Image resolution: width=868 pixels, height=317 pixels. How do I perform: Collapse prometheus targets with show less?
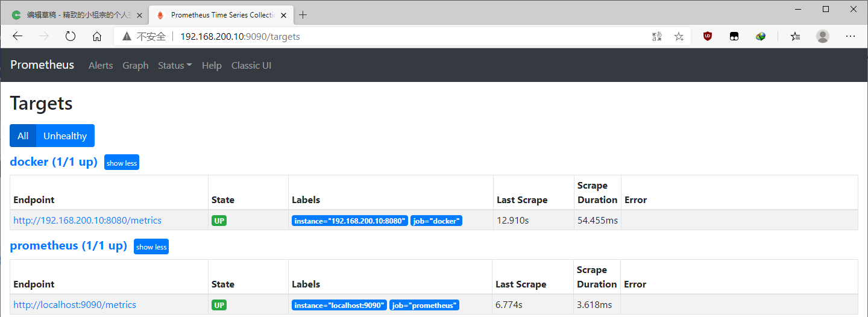pos(151,246)
